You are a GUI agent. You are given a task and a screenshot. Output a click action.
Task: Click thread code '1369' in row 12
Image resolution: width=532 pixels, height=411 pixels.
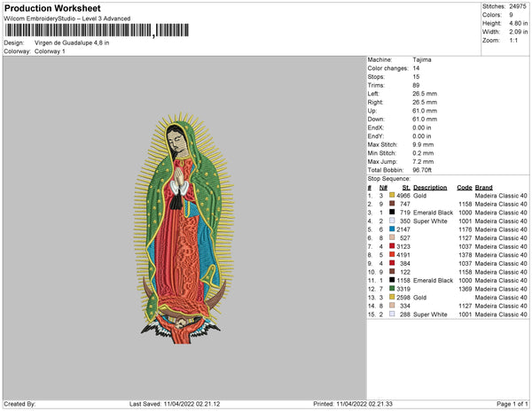(465, 289)
